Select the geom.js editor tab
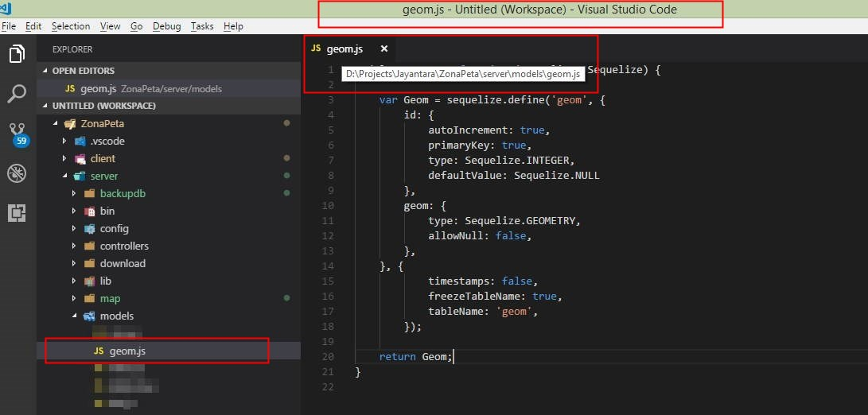This screenshot has width=868, height=415. click(350, 49)
